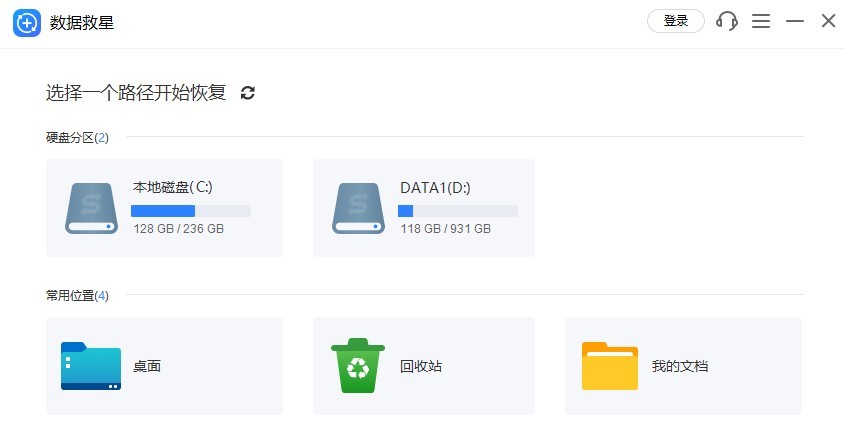844x422 pixels.
Task: Close the 数据救星 window
Action: click(x=828, y=21)
